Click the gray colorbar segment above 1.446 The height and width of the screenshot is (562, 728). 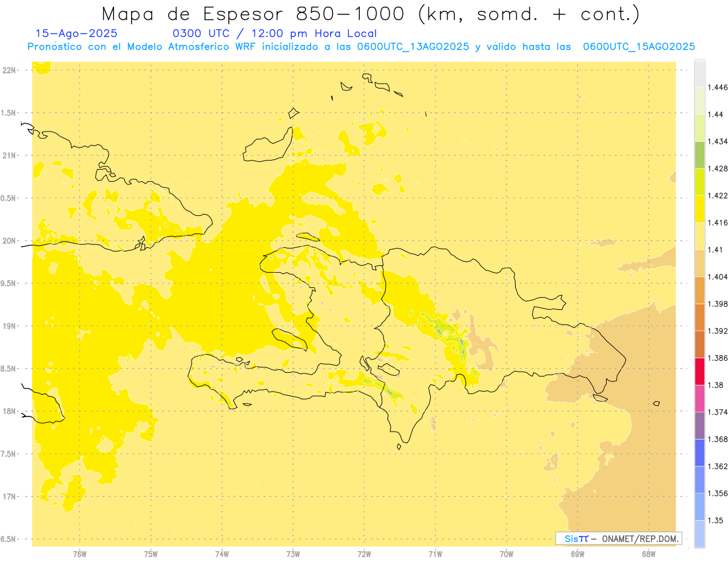(699, 73)
